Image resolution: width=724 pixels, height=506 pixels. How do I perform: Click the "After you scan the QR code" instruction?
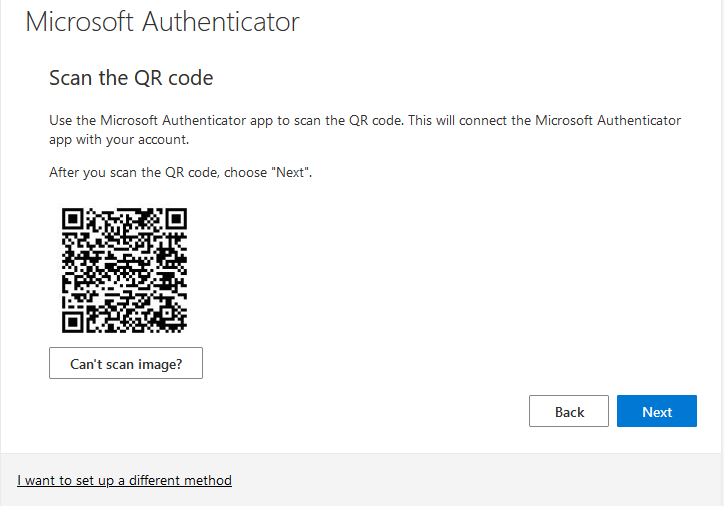coord(181,172)
